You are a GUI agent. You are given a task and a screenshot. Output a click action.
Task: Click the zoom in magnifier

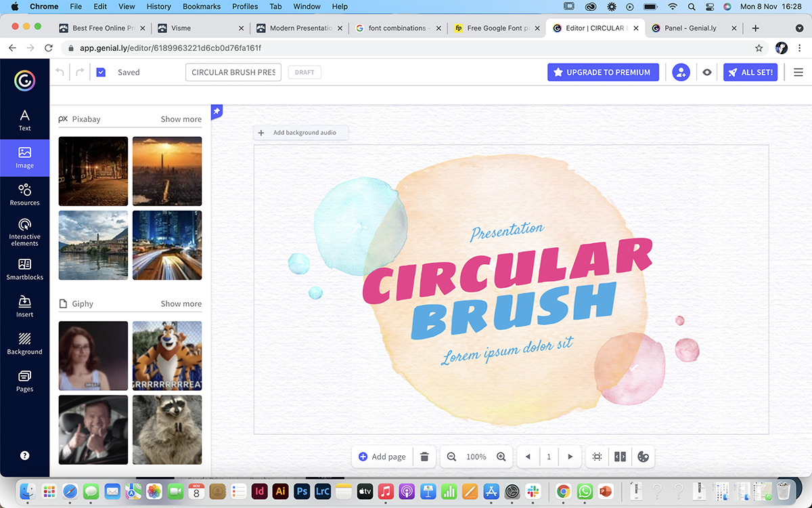(x=501, y=457)
